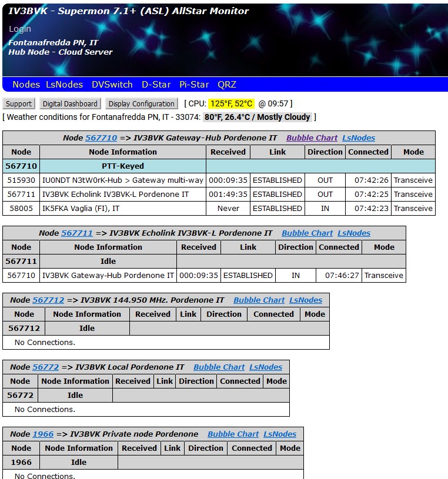Image resolution: width=448 pixels, height=479 pixels.
Task: Click connected time 07:42:26
Action: [368, 180]
